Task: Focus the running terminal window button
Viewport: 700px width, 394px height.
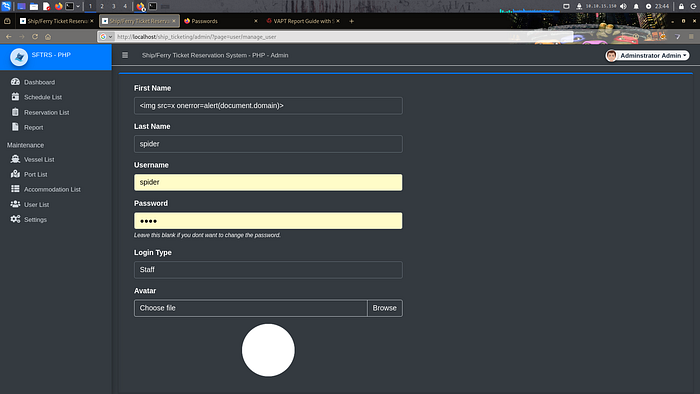Action: 153,6
